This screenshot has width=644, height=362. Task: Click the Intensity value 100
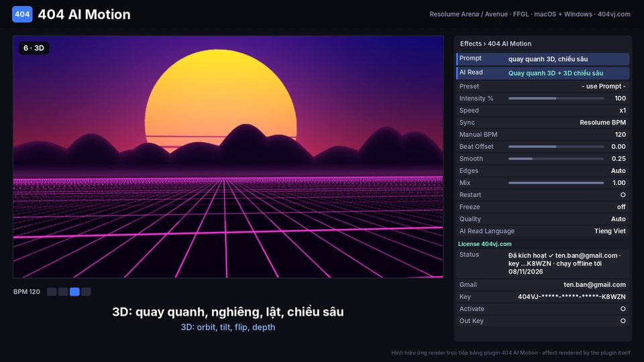(620, 99)
